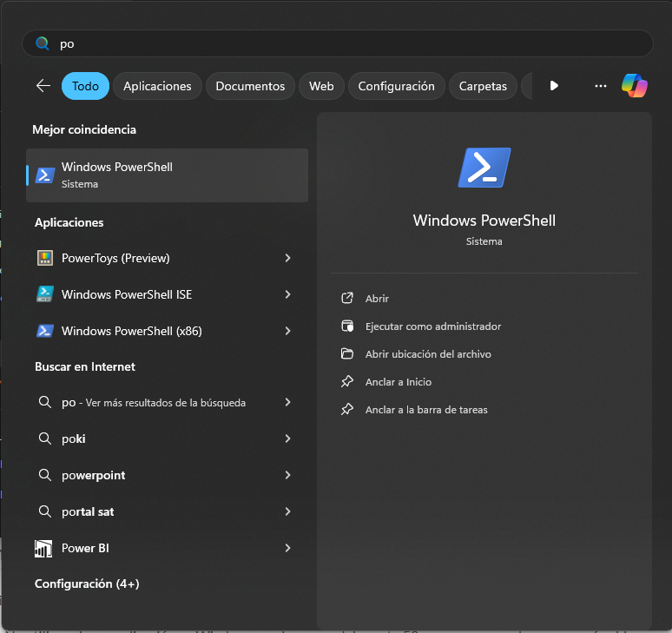The height and width of the screenshot is (633, 672).
Task: Click the search icon beside powerpoint suggestion
Action: [x=45, y=475]
